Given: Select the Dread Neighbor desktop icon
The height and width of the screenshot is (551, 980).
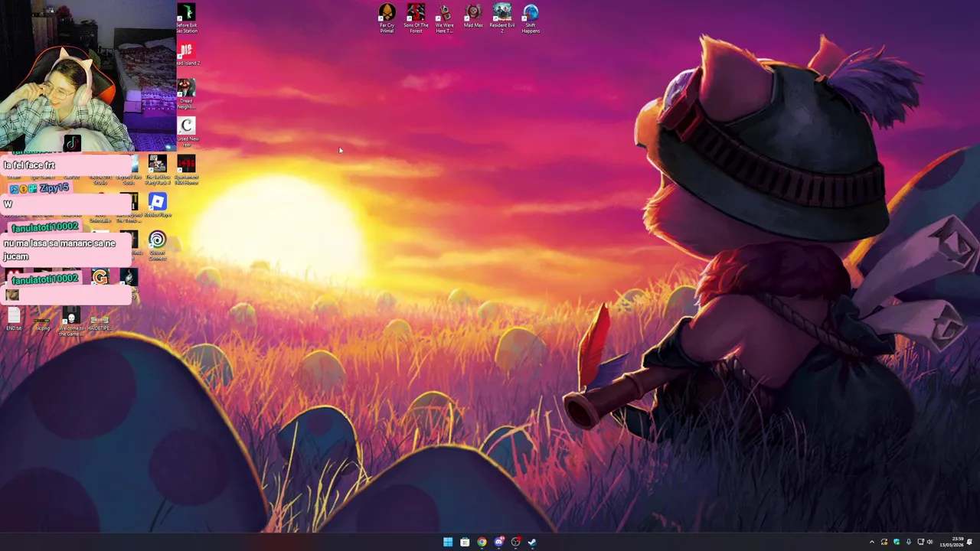Looking at the screenshot, I should point(186,93).
